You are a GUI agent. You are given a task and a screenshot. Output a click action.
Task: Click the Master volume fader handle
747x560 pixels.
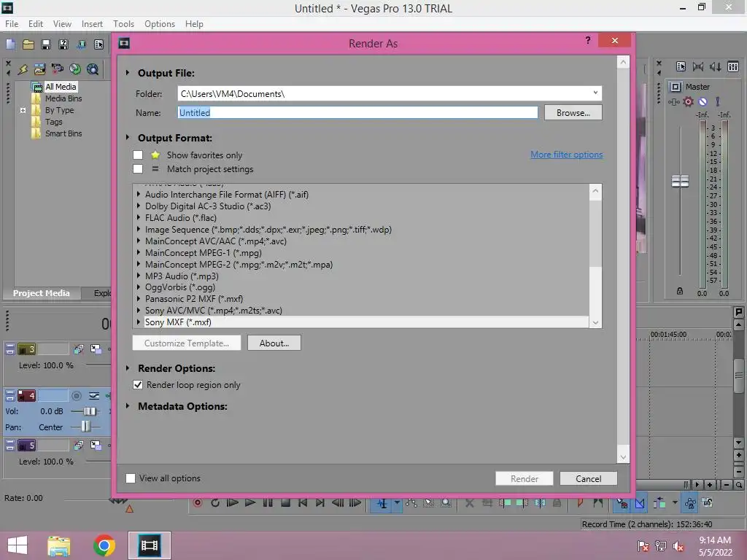(x=680, y=181)
